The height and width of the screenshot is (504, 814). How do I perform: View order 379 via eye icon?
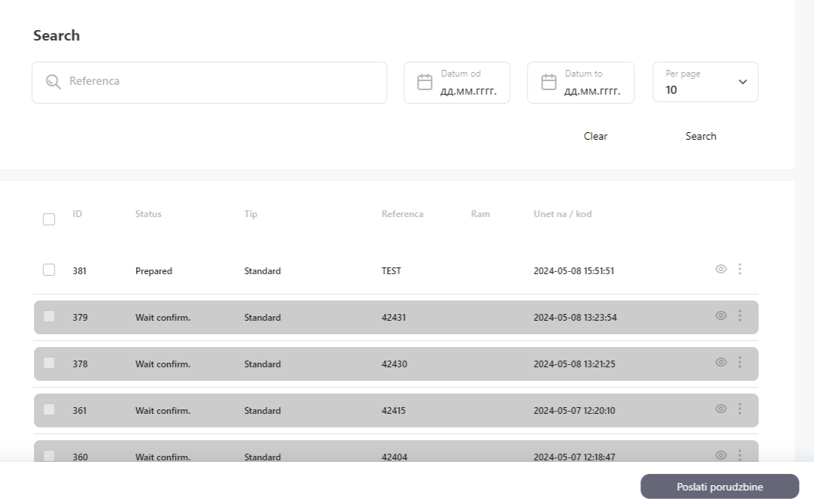pyautogui.click(x=721, y=315)
